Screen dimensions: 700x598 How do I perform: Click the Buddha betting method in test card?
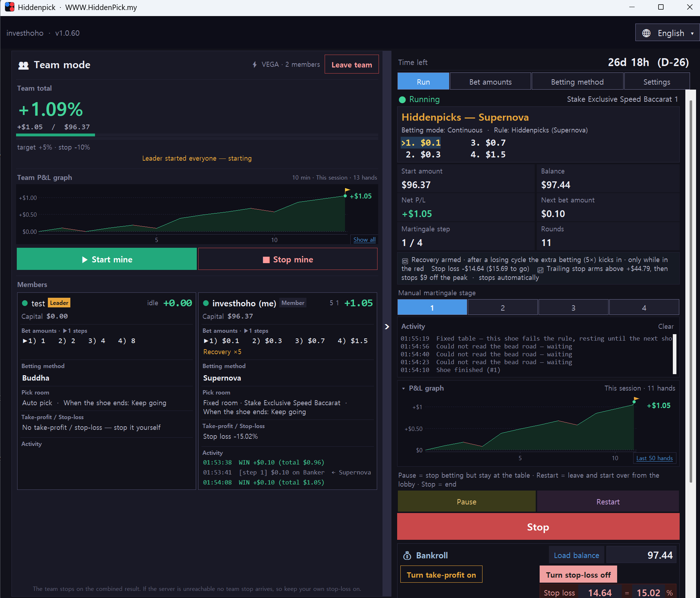coord(36,378)
